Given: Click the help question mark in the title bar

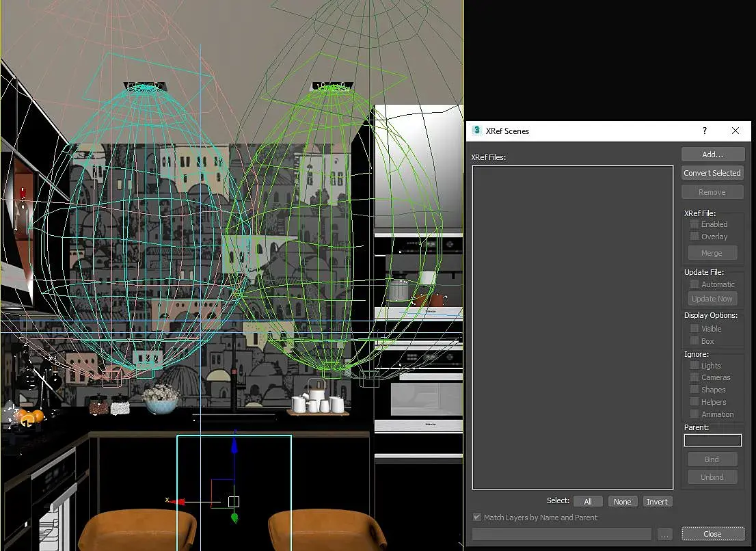Looking at the screenshot, I should pos(705,131).
